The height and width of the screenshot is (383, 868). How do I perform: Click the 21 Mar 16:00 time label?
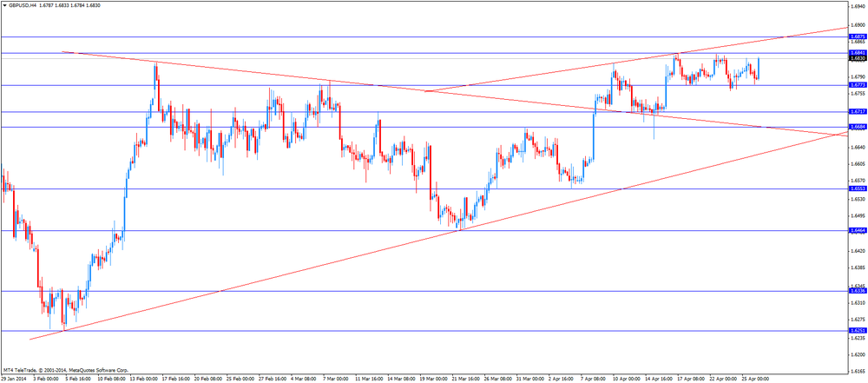click(x=465, y=380)
